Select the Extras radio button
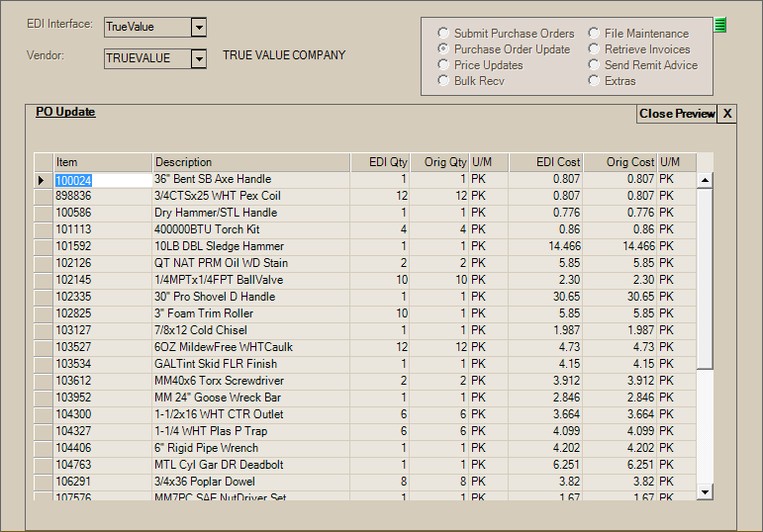763x532 pixels. 594,81
